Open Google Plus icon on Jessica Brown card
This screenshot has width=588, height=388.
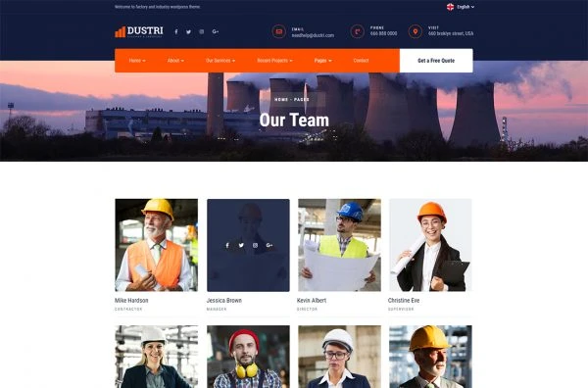click(269, 245)
